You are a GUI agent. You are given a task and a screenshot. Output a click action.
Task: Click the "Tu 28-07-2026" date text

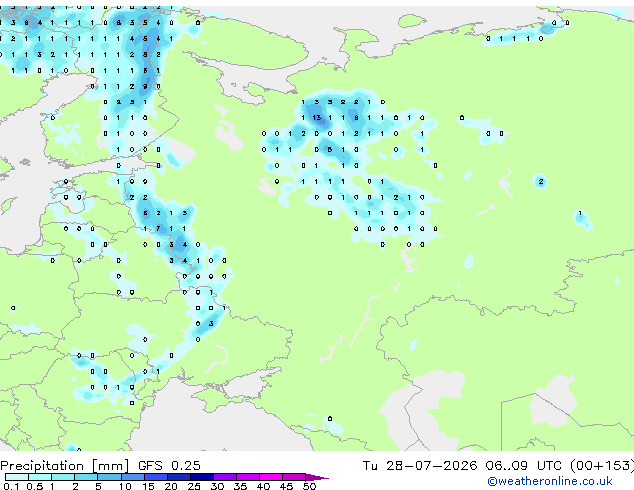click(x=420, y=466)
